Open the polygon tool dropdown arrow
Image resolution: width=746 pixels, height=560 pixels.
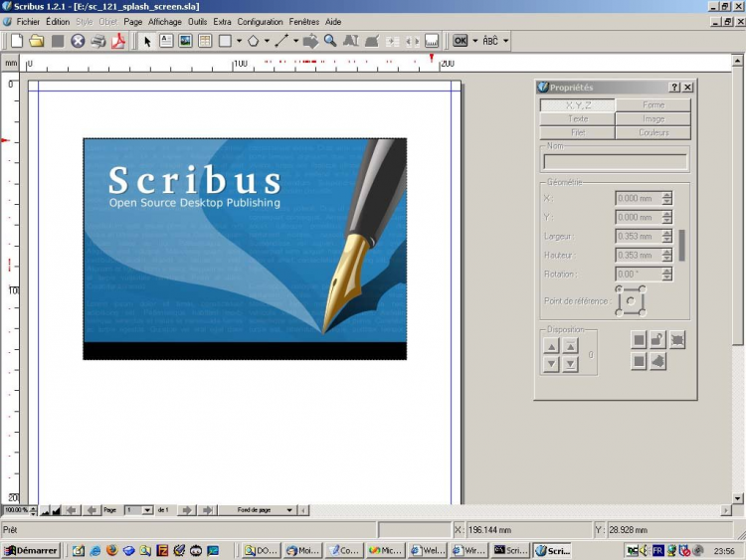point(267,41)
